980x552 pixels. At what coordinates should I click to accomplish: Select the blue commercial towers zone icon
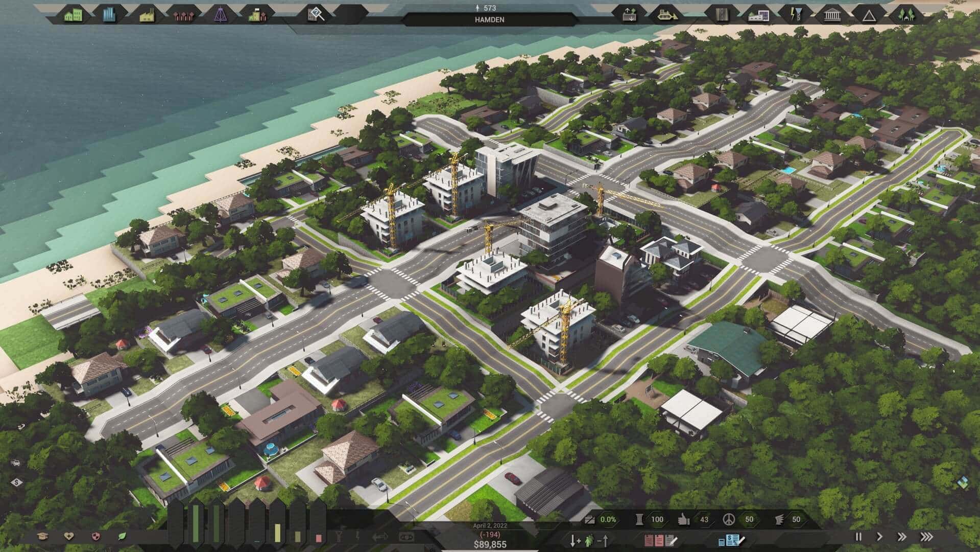point(109,15)
